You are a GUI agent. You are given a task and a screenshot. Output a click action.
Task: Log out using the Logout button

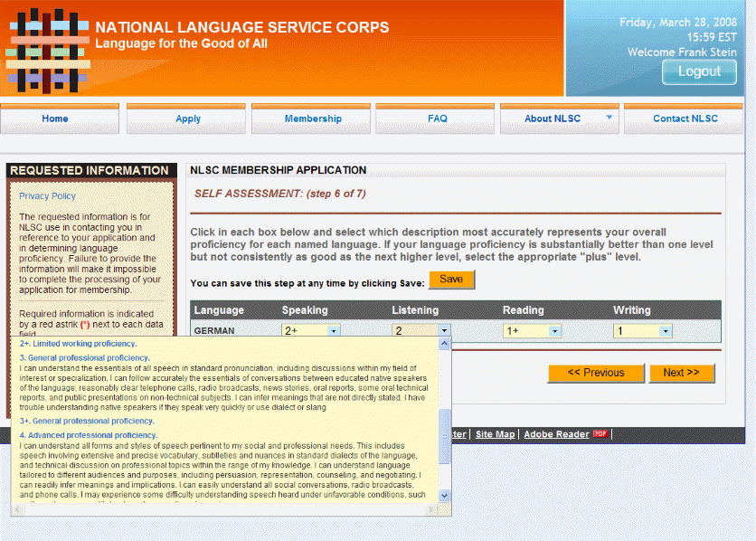click(x=699, y=71)
